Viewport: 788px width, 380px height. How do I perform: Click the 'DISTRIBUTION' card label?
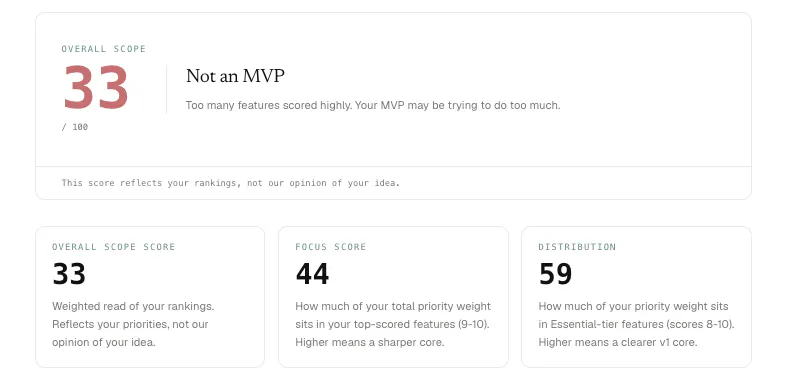click(x=577, y=247)
